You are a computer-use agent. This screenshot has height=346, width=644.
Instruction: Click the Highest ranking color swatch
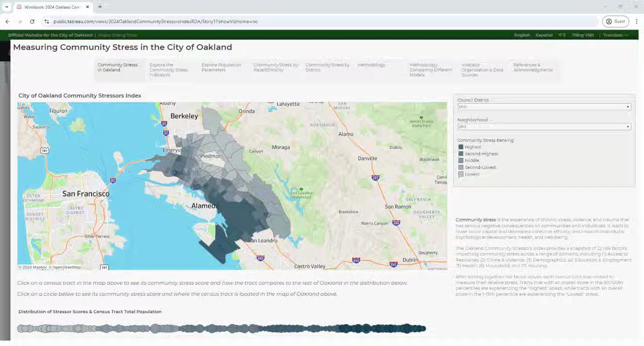click(x=461, y=147)
